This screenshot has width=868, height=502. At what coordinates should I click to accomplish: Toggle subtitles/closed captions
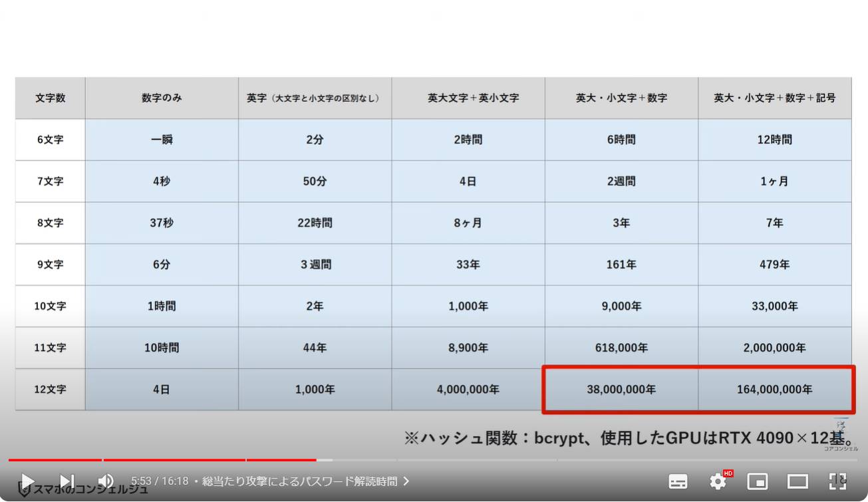678,481
